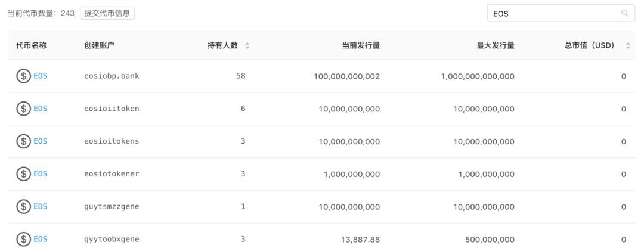Click current supply 10,000,000,000 of eosioiitoken

[x=349, y=109]
